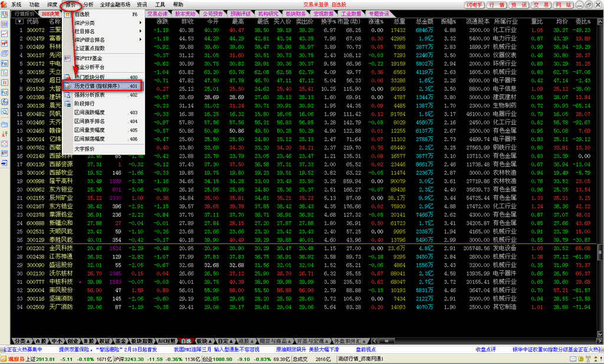The width and height of the screenshot is (604, 364).
Task: Click the blue folder sidebar icon
Action: tap(4, 124)
